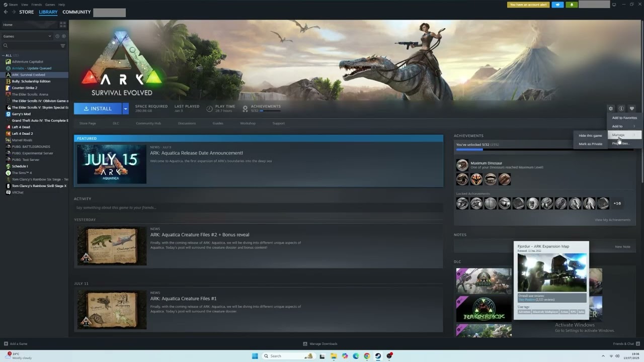Click the ready-to-play filter icon

64,36
